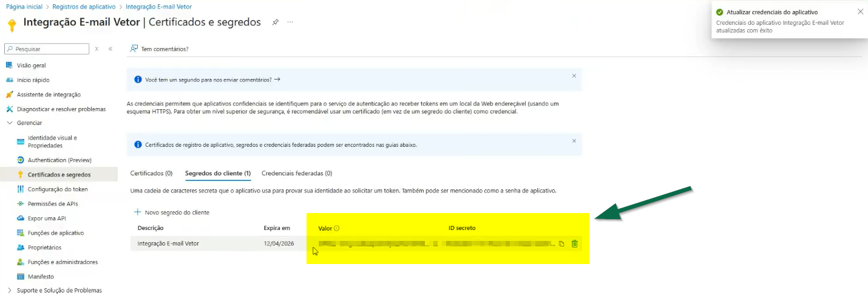The image size is (868, 298).
Task: Click the ID secreto column header
Action: tap(462, 228)
